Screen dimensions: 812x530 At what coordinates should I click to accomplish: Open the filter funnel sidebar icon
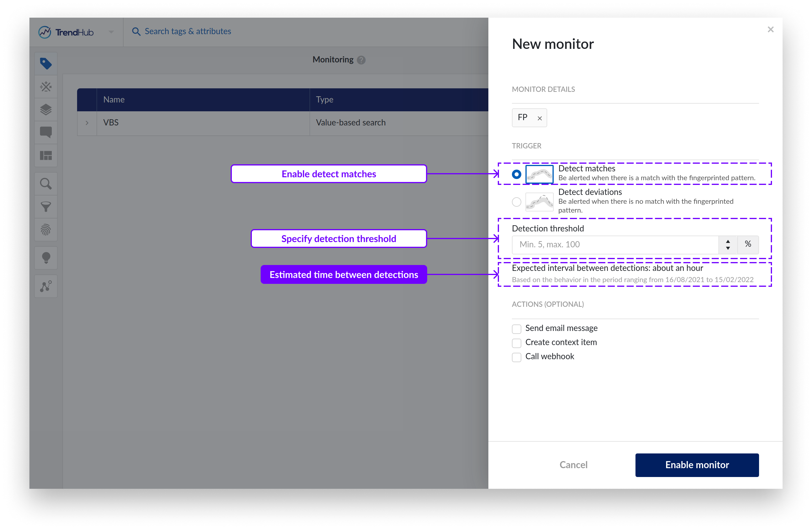(x=46, y=207)
